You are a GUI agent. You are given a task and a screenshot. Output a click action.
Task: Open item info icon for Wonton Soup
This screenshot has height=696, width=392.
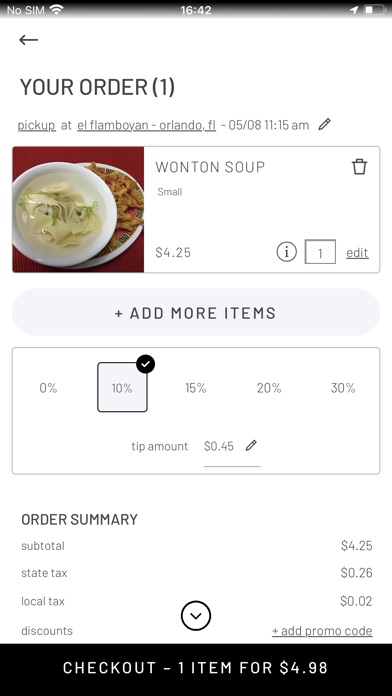(286, 252)
